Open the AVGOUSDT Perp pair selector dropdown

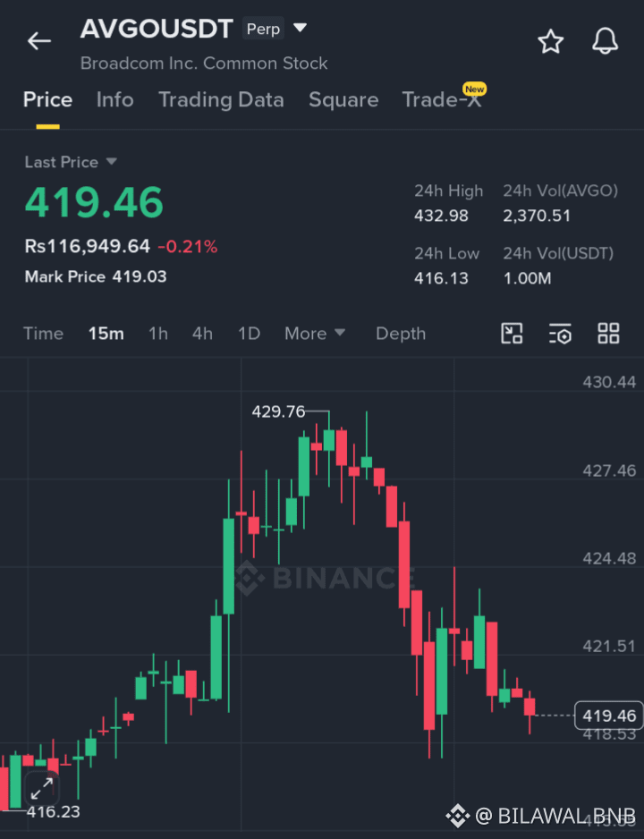coord(300,28)
